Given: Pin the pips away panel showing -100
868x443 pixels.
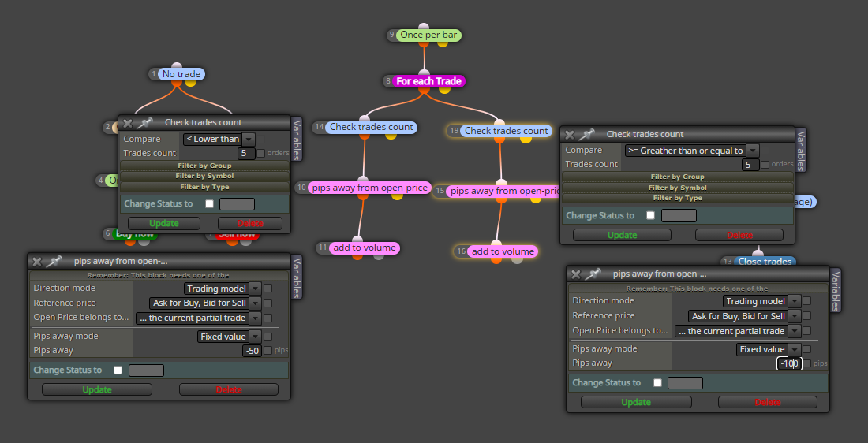Looking at the screenshot, I should 593,274.
